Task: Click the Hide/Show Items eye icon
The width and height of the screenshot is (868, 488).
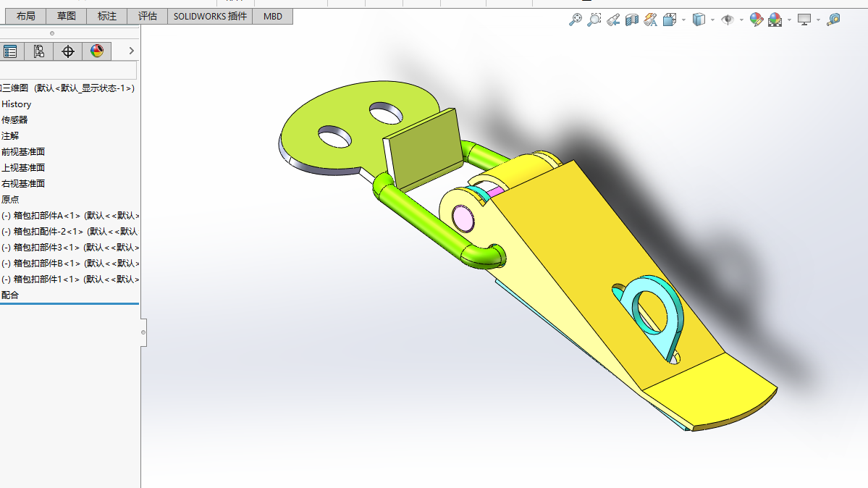Action: pos(728,20)
